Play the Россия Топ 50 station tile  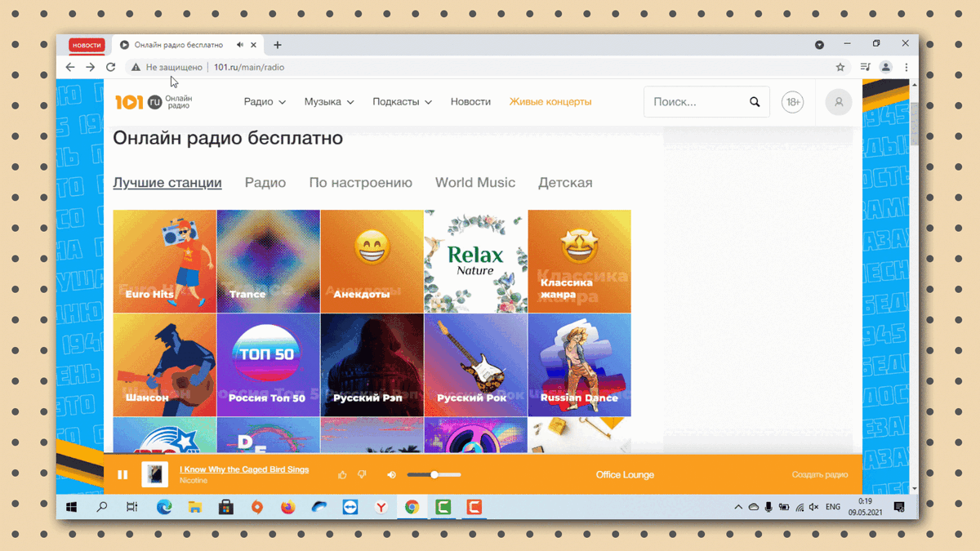tap(269, 365)
